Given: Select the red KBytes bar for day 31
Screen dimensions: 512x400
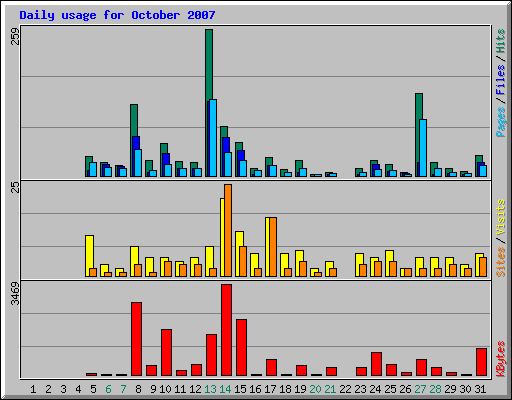Looking at the screenshot, I should point(481,362).
